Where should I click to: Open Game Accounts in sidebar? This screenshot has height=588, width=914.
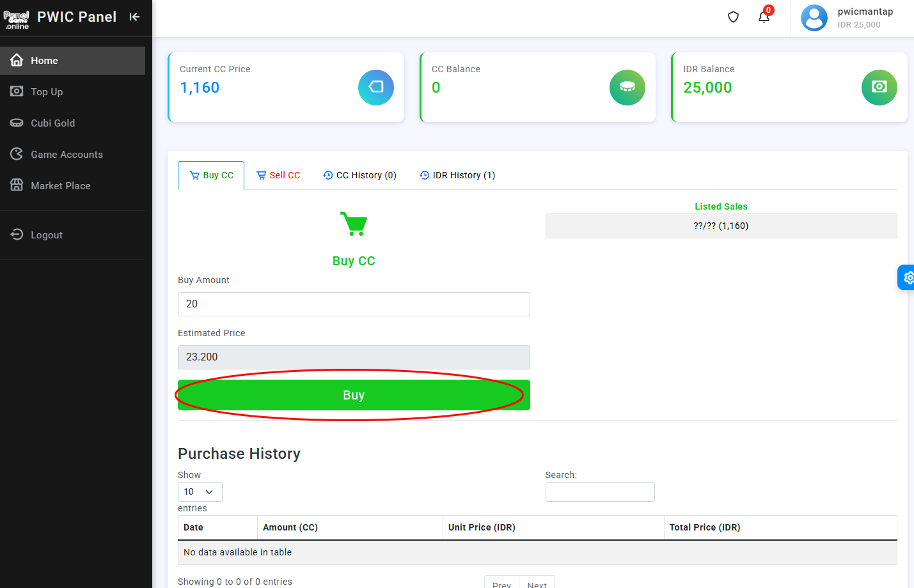(x=67, y=155)
